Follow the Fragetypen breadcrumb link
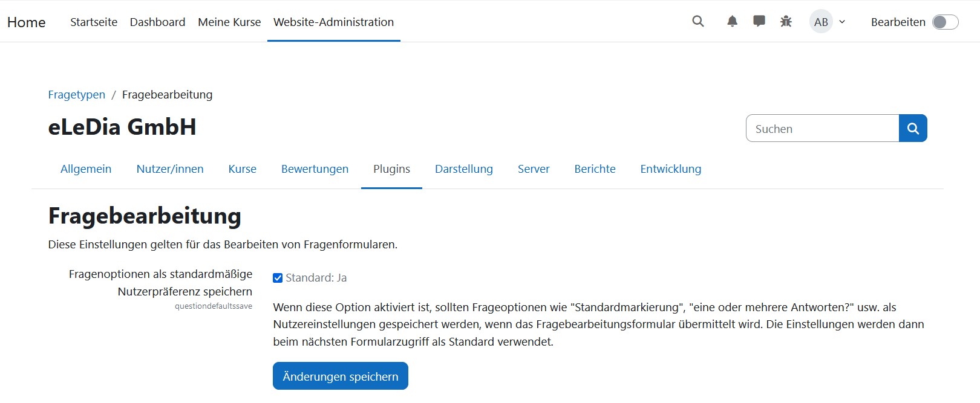The height and width of the screenshot is (403, 980). [x=77, y=95]
